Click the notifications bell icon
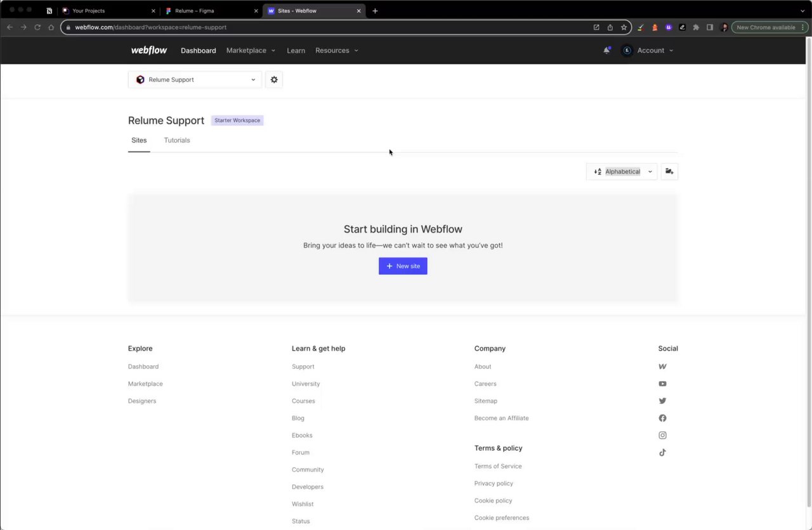The height and width of the screenshot is (530, 812). [x=606, y=51]
